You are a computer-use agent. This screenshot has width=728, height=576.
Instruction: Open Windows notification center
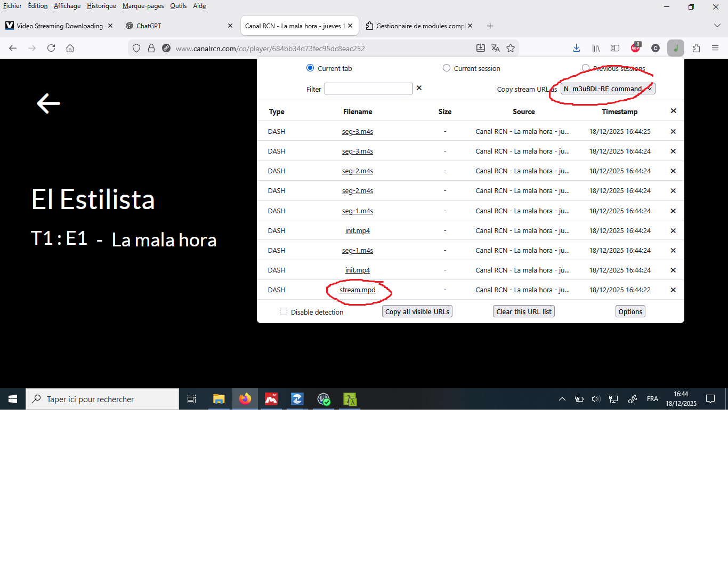(710, 399)
